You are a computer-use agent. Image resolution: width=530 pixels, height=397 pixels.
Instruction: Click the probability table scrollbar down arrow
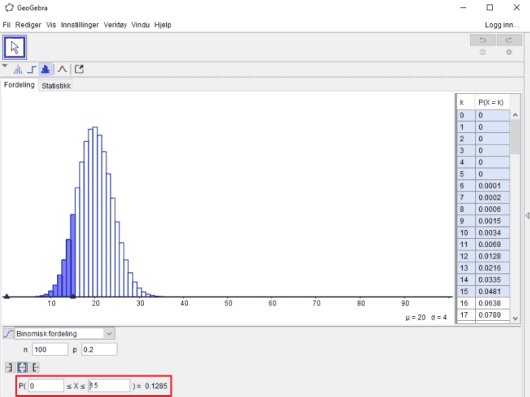click(515, 318)
